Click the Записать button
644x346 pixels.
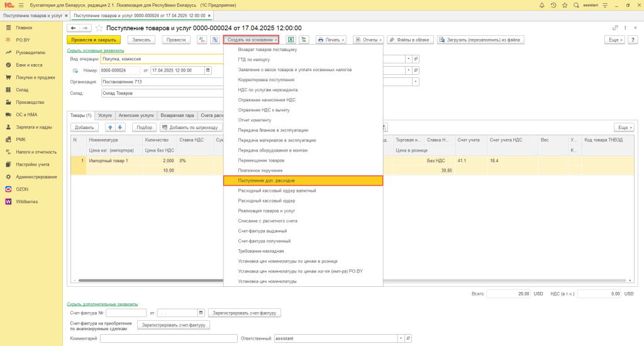click(x=142, y=40)
